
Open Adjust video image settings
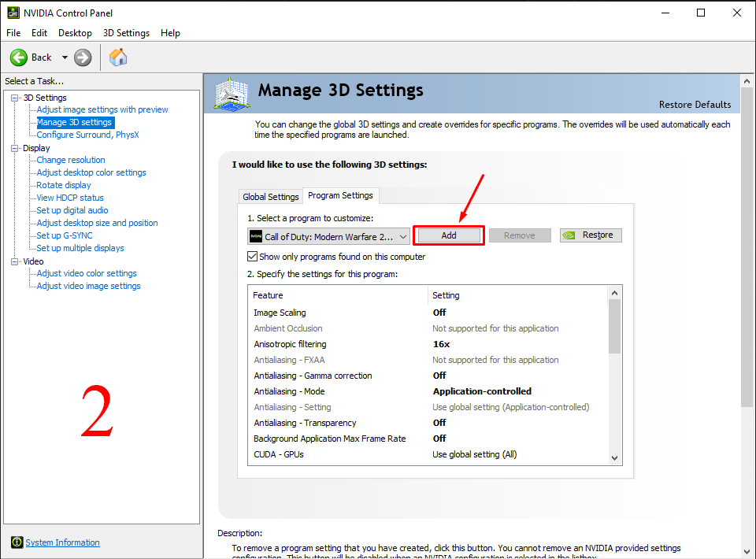[x=89, y=286]
